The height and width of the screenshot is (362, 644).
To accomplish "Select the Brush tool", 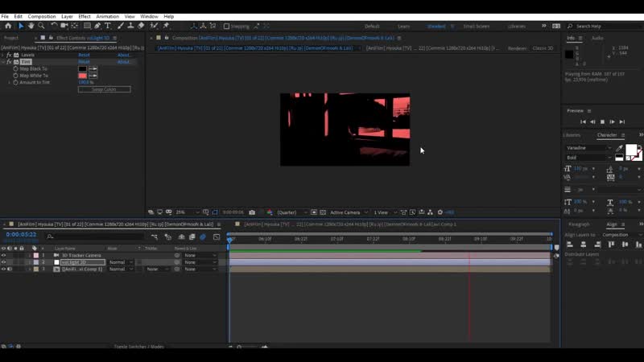I will point(120,26).
